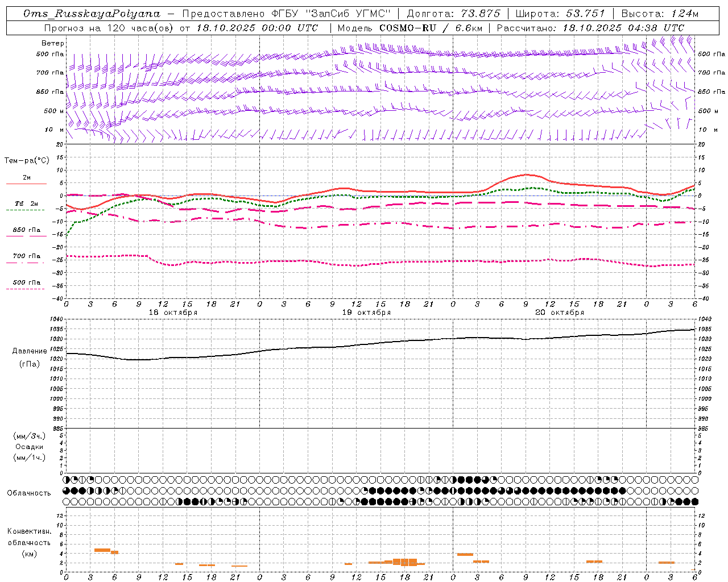Click the Конвективн. облачность panel label
This screenshot has height=582, width=728.
[29, 537]
